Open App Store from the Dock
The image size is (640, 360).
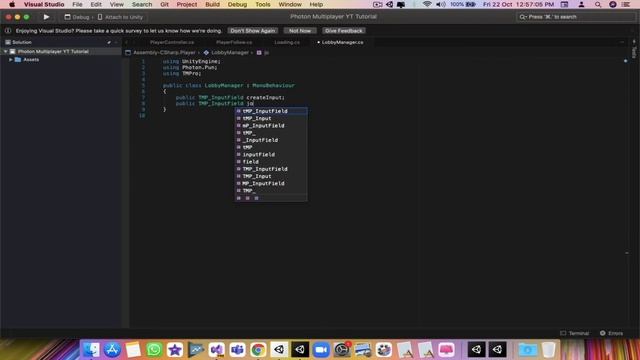pos(112,350)
